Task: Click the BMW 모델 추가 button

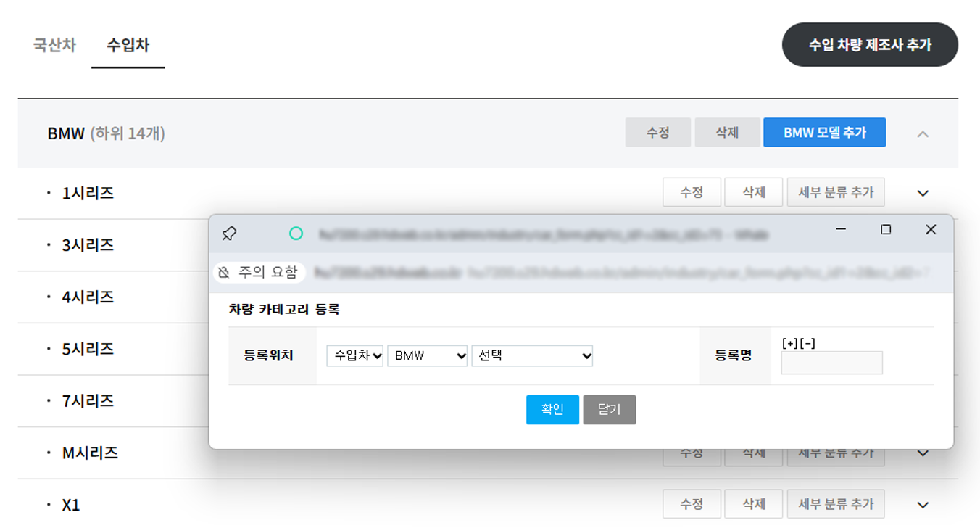Action: point(824,133)
